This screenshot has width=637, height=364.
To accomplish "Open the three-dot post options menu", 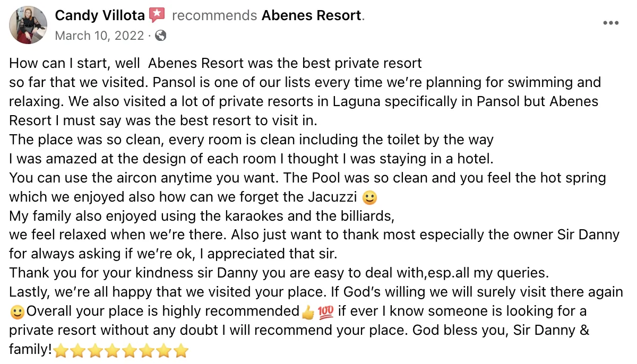I will pos(611,23).
